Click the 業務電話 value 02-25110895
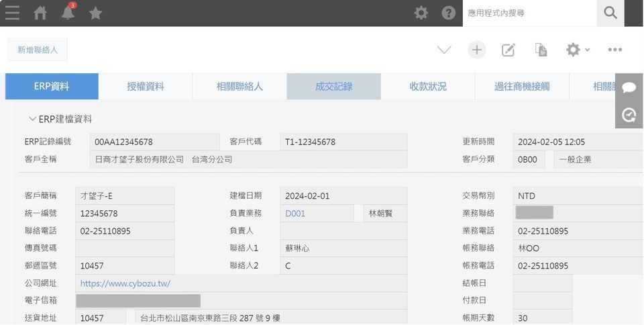 coord(578,231)
